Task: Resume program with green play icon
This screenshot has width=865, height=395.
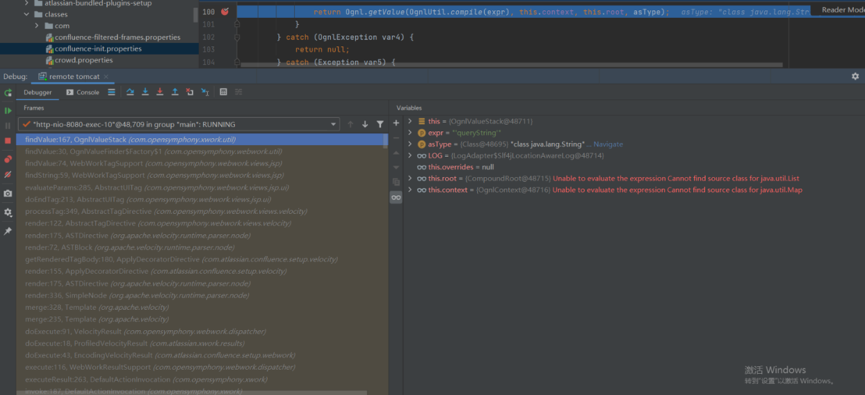Action: pos(8,110)
